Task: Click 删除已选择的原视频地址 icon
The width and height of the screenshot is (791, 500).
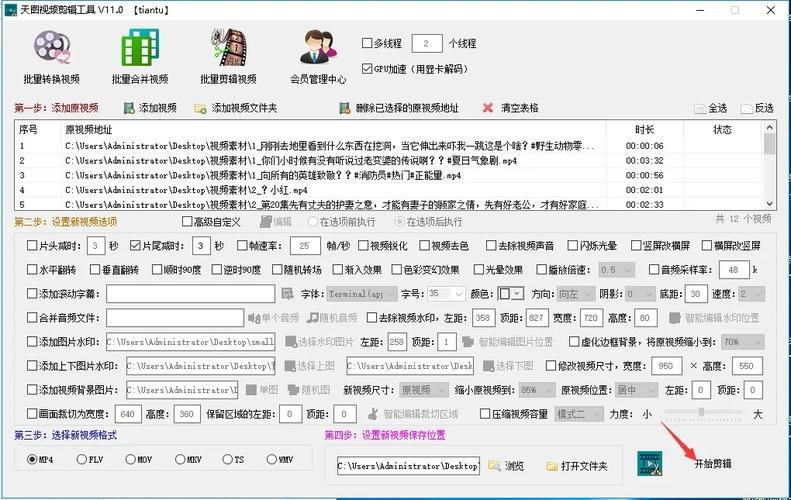Action: (345, 108)
